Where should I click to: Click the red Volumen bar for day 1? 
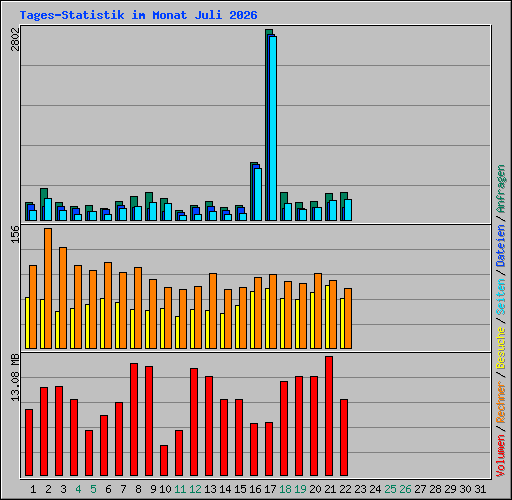coord(29,442)
